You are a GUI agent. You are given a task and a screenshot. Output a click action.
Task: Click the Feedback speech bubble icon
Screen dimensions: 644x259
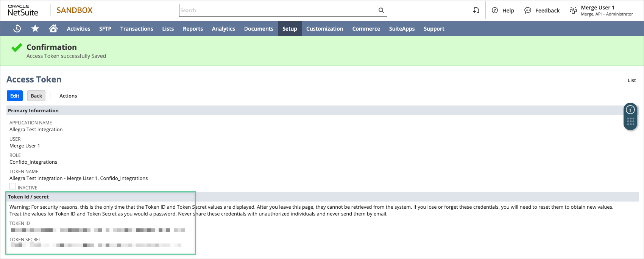(528, 10)
